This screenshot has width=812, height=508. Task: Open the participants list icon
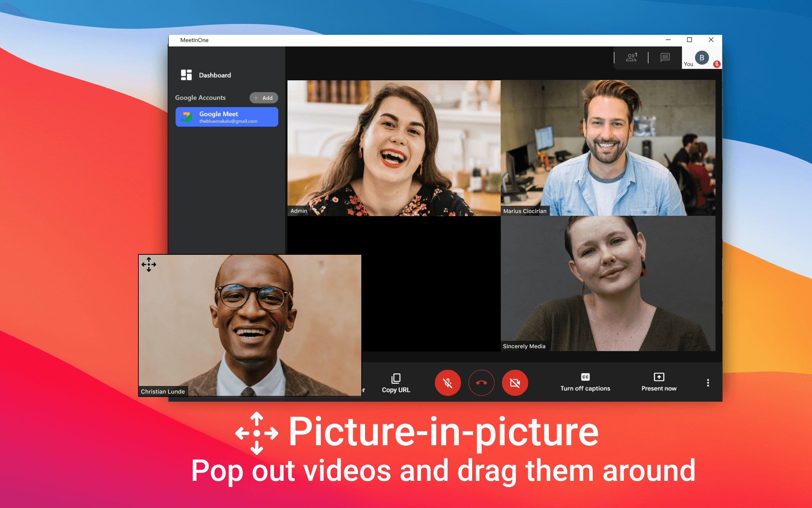631,57
